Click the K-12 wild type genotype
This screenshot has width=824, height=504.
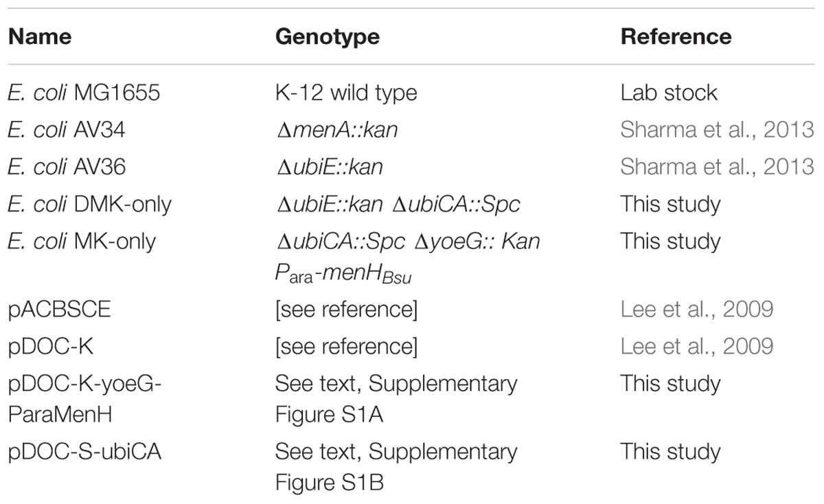[x=346, y=92]
